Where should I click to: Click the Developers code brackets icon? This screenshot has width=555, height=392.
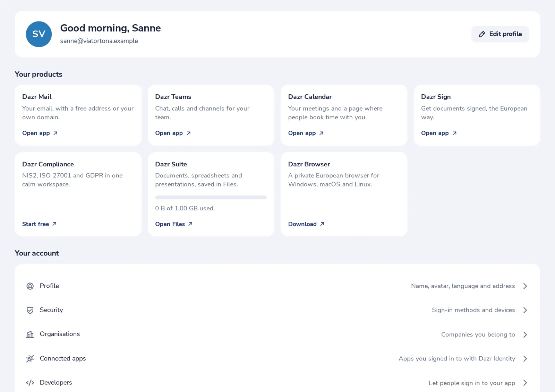(30, 383)
